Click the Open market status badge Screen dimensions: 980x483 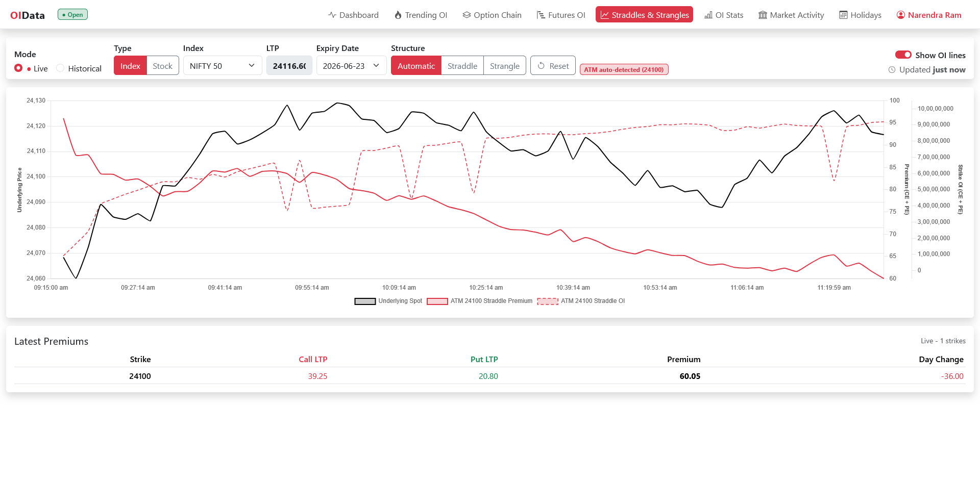[x=72, y=14]
